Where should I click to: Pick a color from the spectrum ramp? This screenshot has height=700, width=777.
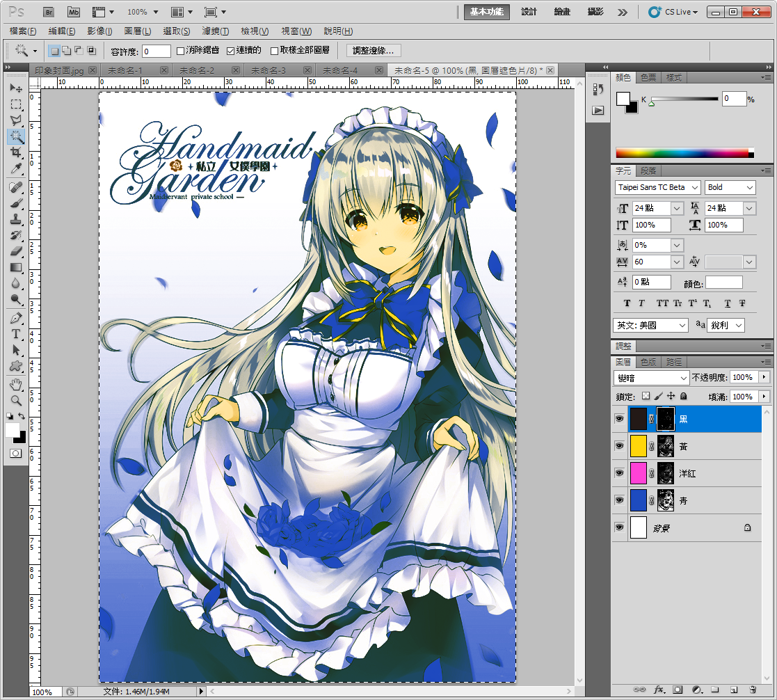[x=684, y=152]
